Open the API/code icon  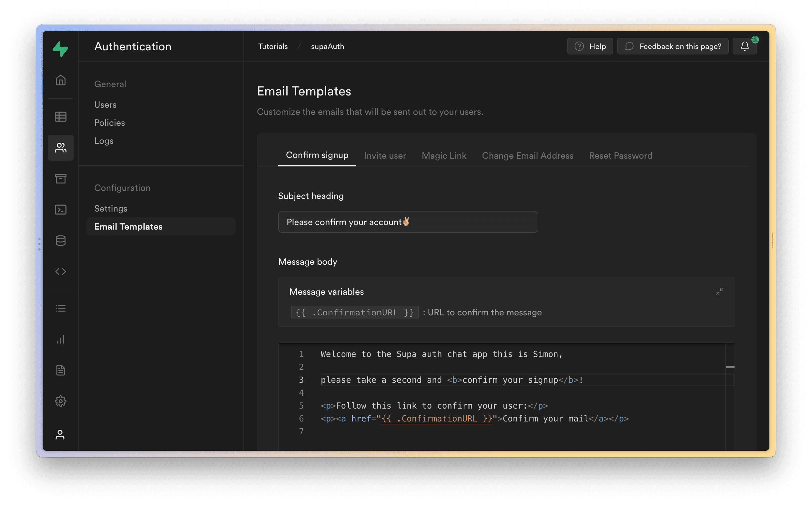61,271
